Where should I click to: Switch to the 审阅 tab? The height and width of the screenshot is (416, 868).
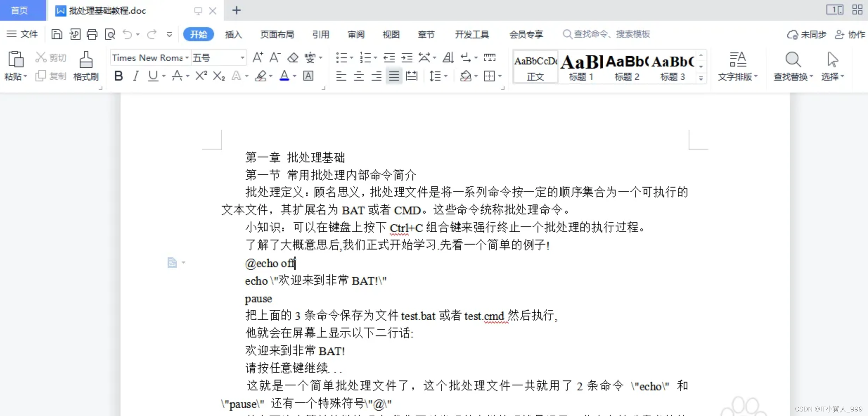(356, 34)
